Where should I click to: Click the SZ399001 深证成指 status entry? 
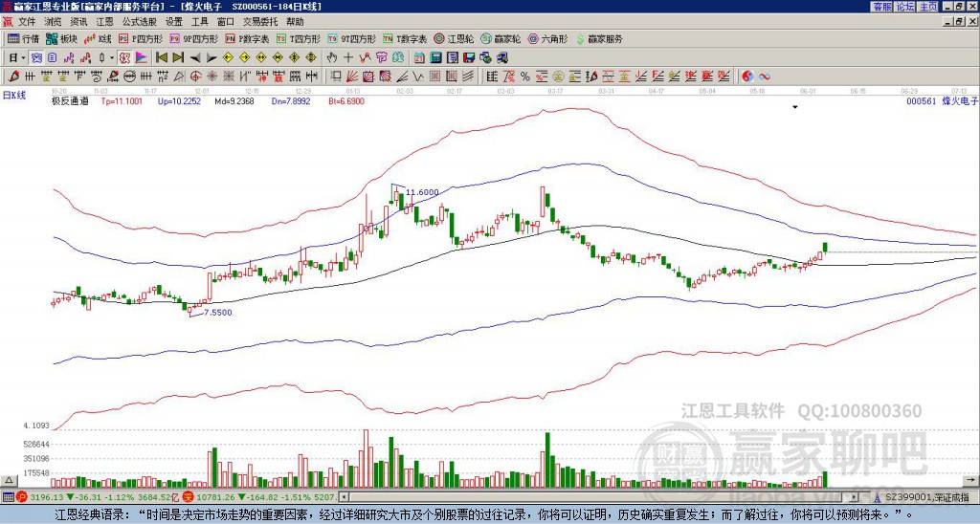(x=926, y=497)
